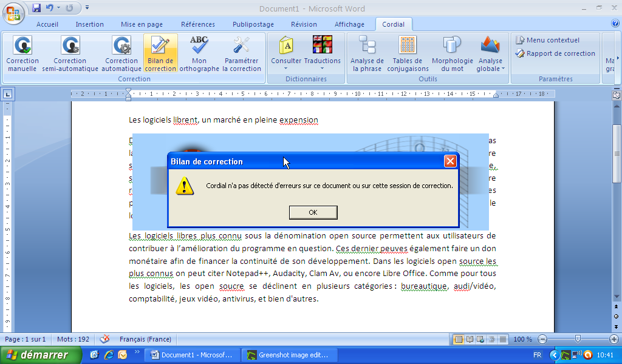The width and height of the screenshot is (622, 364).
Task: Open Word help via question mark icon
Action: point(615,24)
